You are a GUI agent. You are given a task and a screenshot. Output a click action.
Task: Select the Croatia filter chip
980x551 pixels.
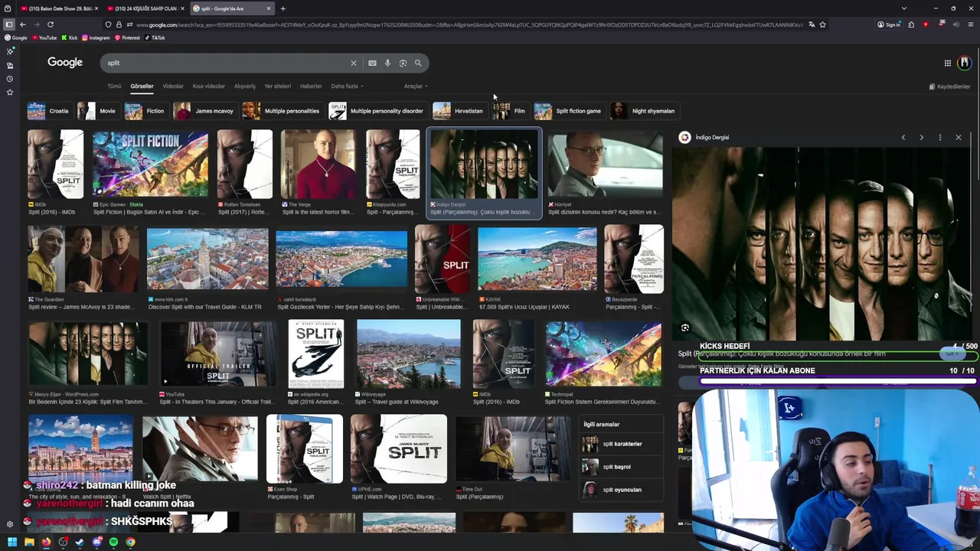[x=48, y=111]
